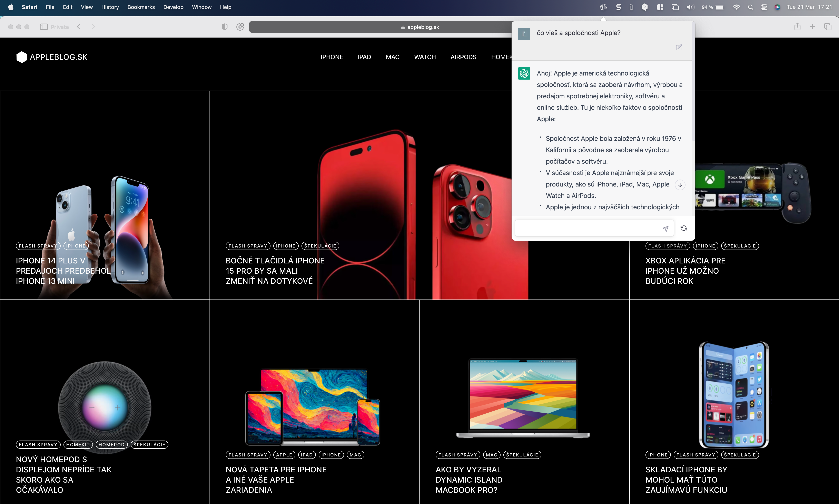This screenshot has height=504, width=839.
Task: Click the MacBook Pro landscape thumbnail
Action: tap(523, 398)
